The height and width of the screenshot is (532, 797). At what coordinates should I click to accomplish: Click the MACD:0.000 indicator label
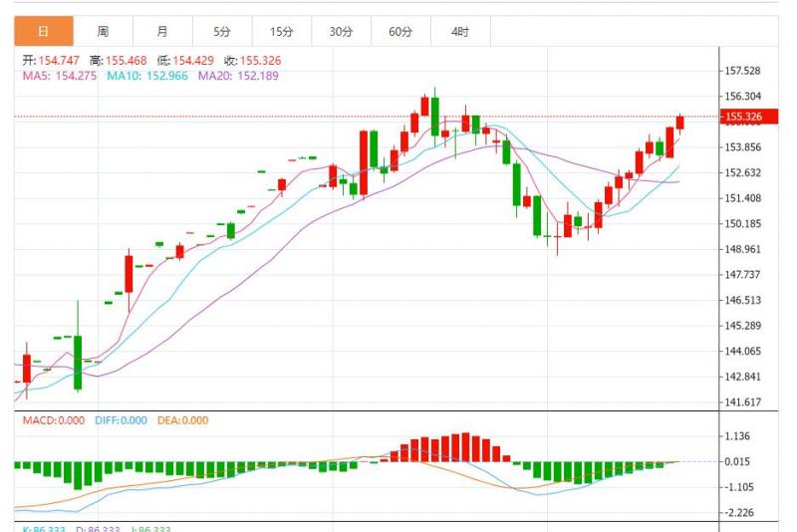click(55, 420)
